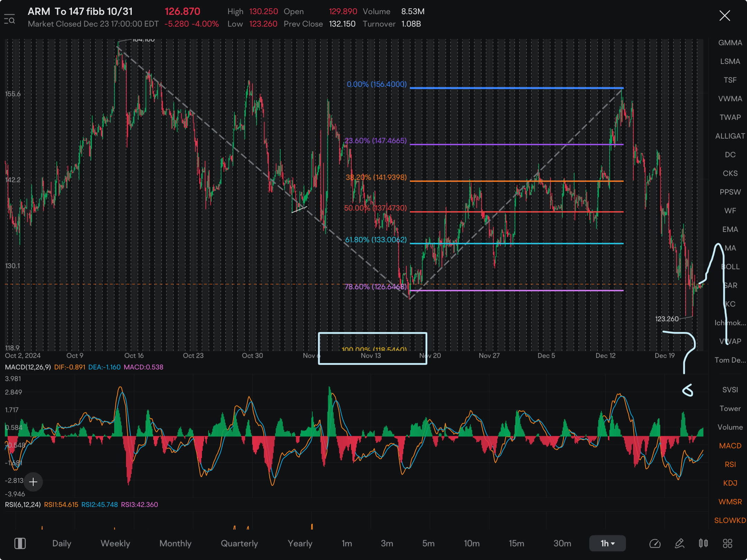Enable the GMMA overlay indicator
747x560 pixels.
pos(730,43)
